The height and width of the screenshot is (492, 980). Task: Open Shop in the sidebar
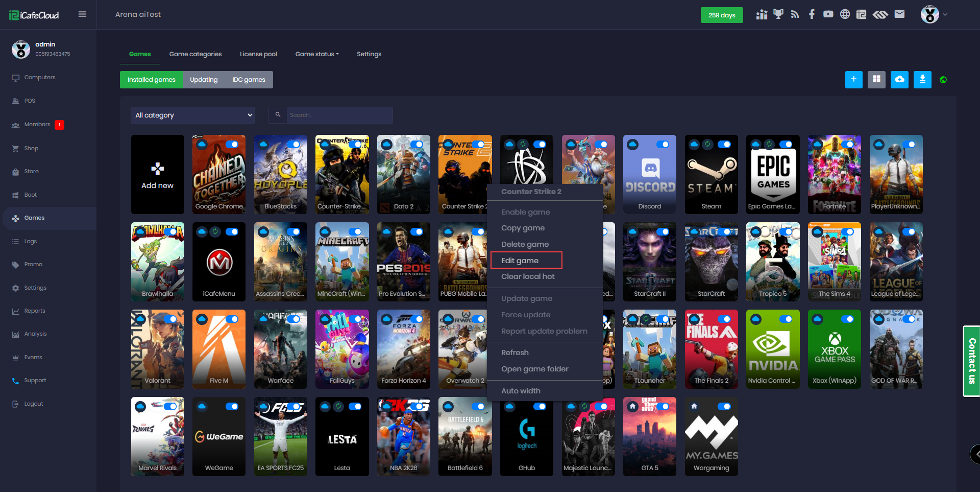click(31, 148)
